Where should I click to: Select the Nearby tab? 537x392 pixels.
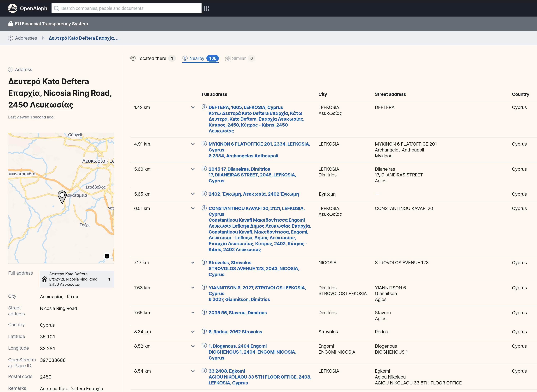197,58
